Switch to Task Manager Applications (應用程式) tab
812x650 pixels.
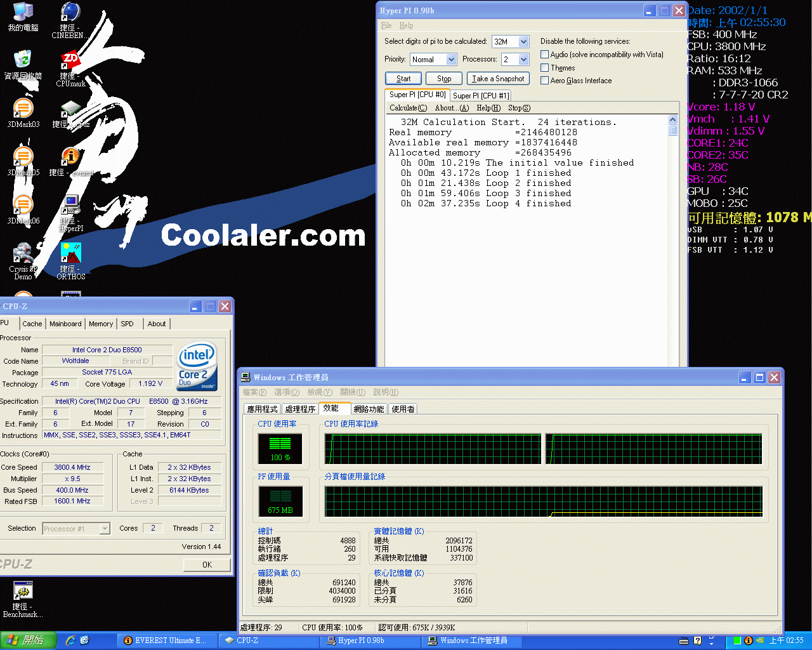pyautogui.click(x=263, y=409)
